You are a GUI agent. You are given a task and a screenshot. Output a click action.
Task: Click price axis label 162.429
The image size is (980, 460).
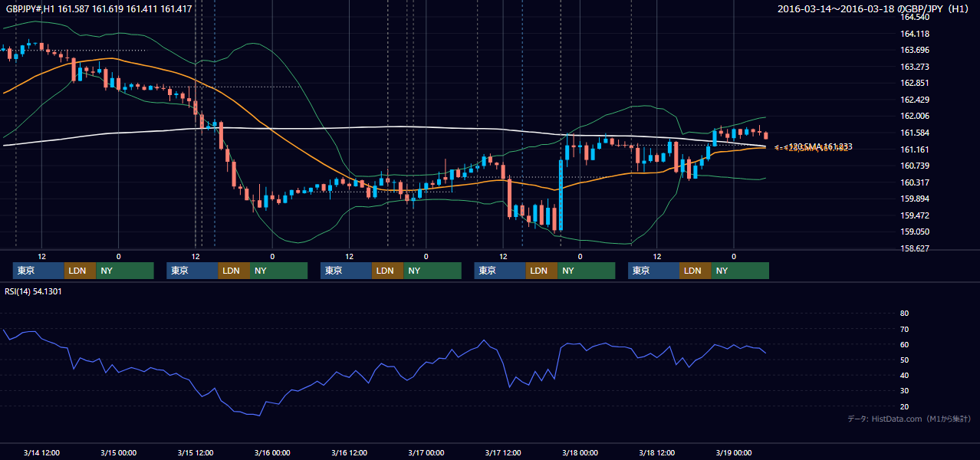(x=914, y=100)
